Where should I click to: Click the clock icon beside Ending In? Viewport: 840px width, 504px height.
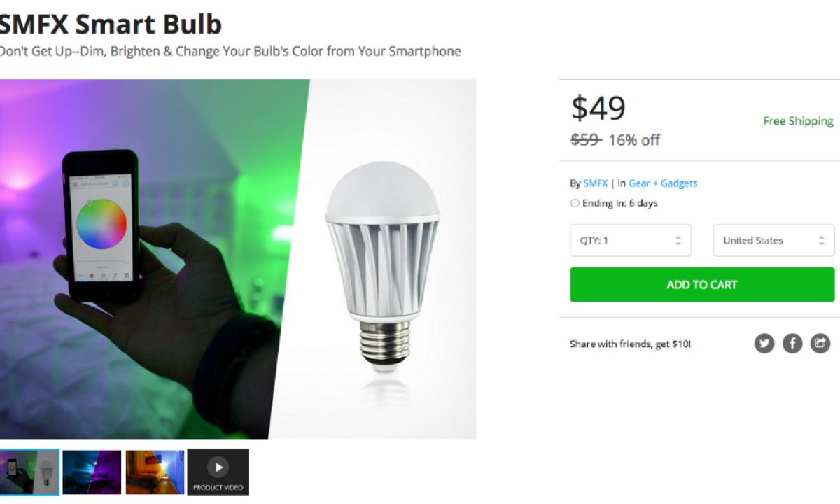click(575, 203)
